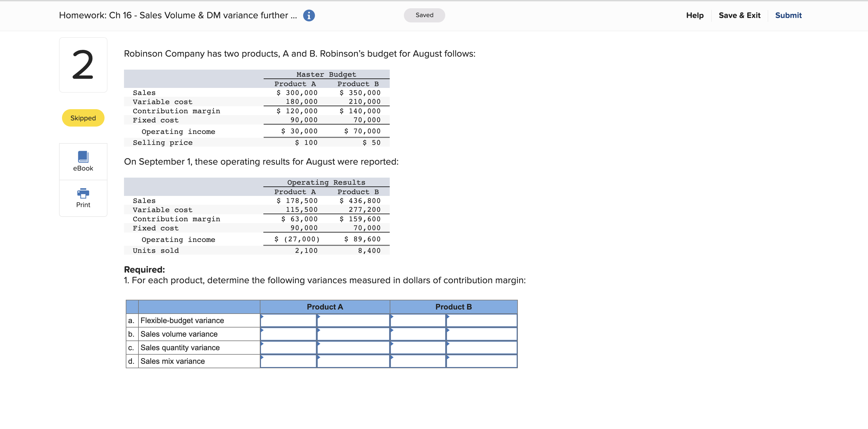868x429 pixels.
Task: Click Save & Exit
Action: tap(739, 15)
